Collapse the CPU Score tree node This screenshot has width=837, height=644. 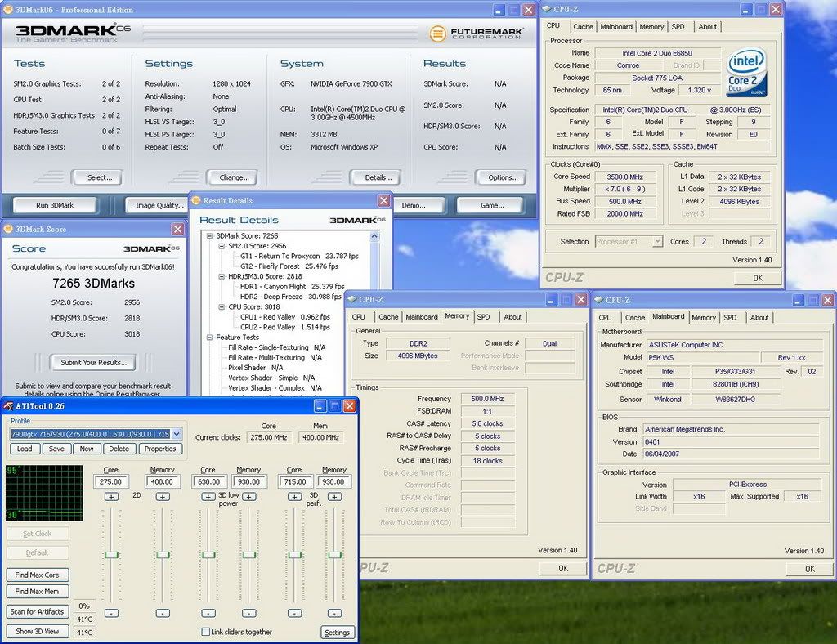(x=222, y=306)
